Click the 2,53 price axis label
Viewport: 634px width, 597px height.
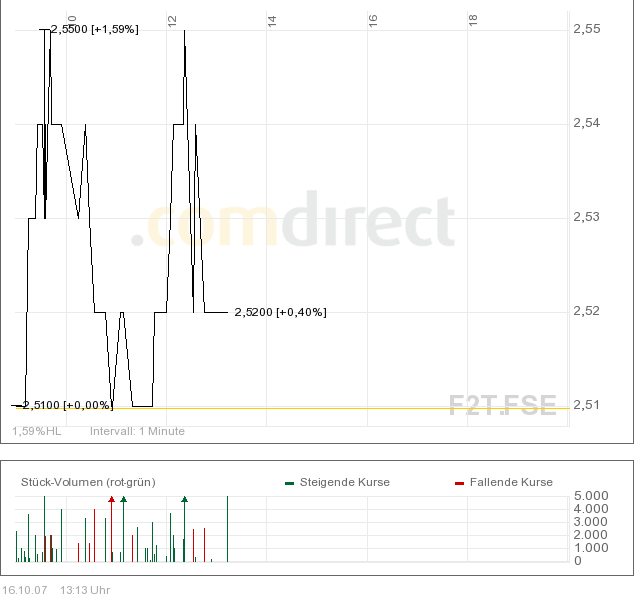pos(586,217)
